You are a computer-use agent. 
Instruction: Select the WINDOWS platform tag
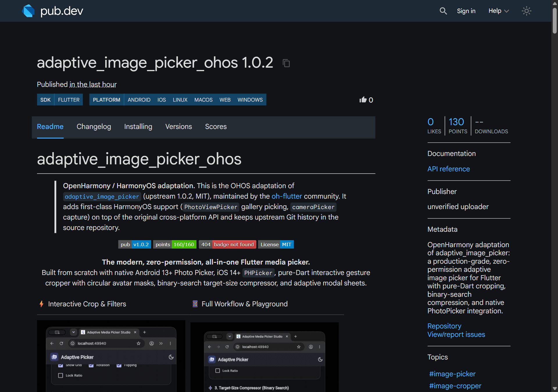pos(250,100)
